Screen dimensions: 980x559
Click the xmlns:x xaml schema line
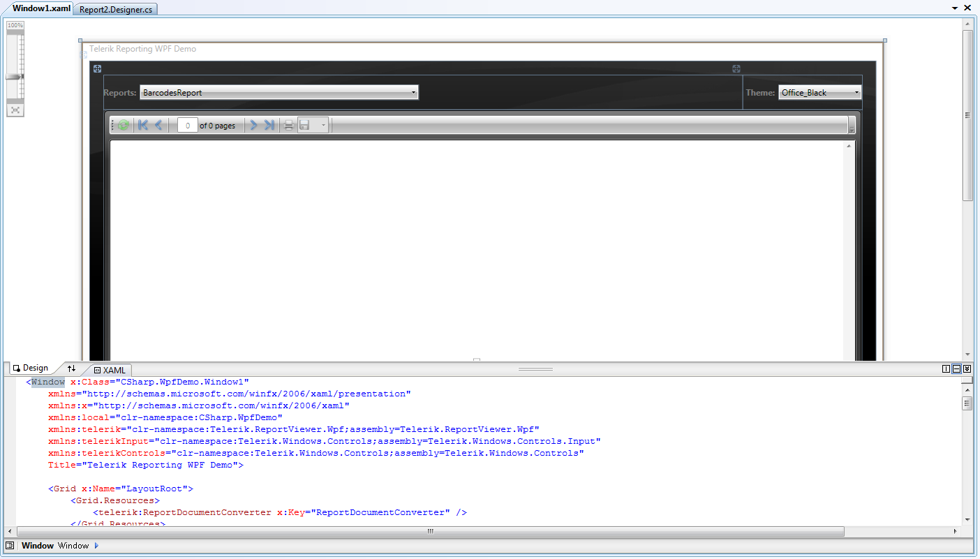[x=199, y=405]
